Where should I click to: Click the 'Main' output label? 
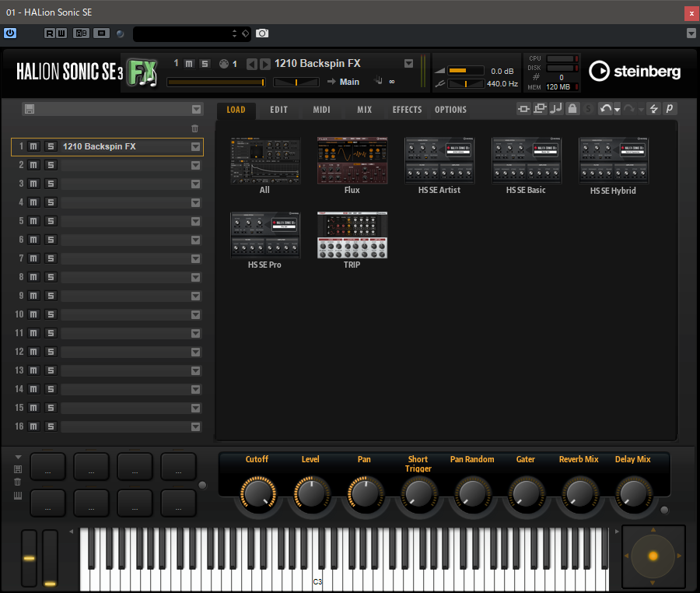tap(349, 82)
